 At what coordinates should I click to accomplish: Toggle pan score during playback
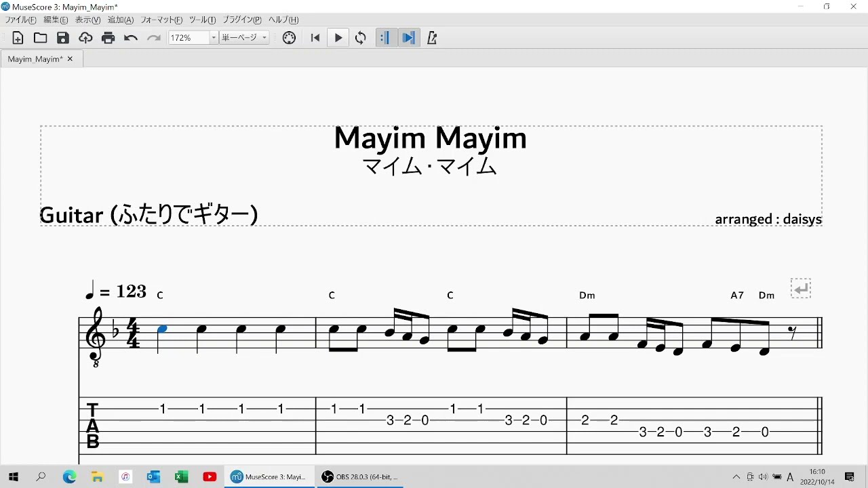408,38
